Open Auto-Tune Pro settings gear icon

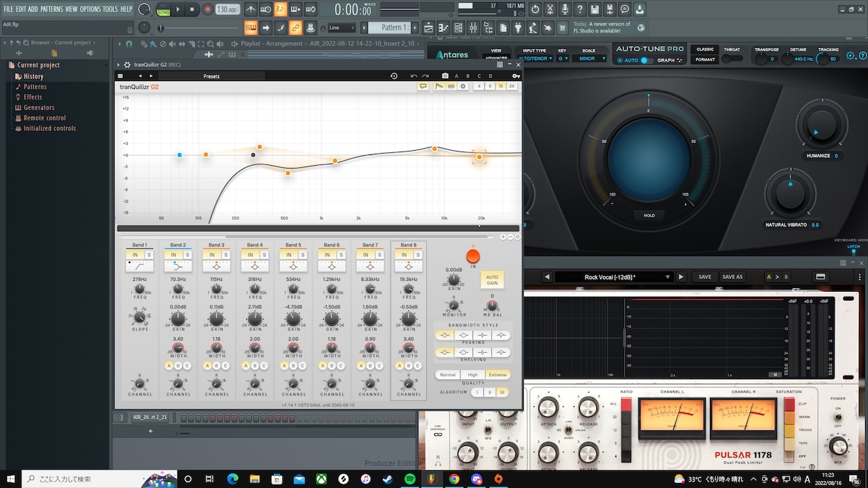click(x=850, y=55)
